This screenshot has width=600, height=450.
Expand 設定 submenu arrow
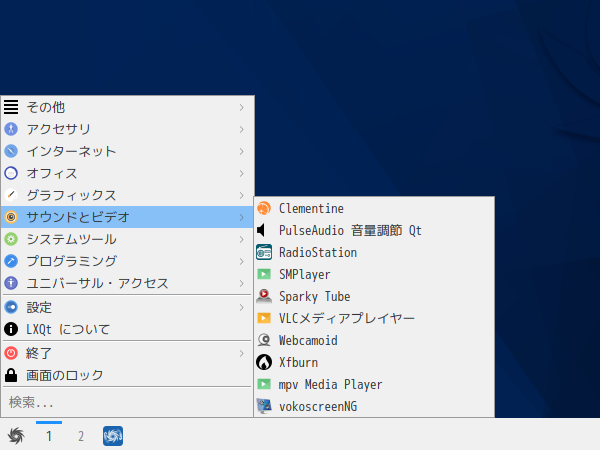click(x=241, y=308)
